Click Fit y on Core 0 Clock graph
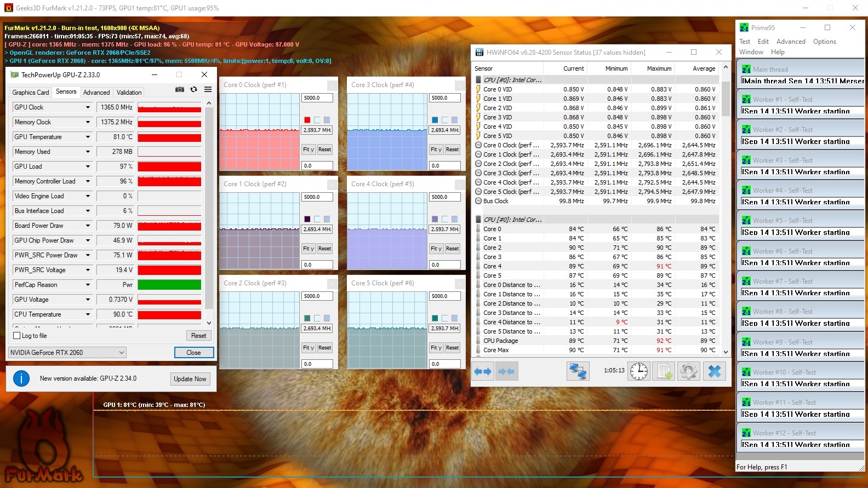 click(x=309, y=150)
